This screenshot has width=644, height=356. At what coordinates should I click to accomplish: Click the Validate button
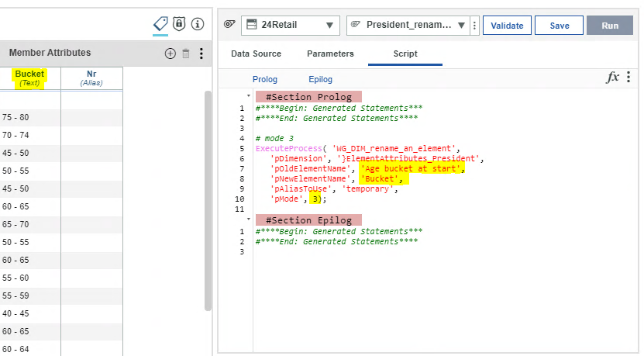pos(508,26)
